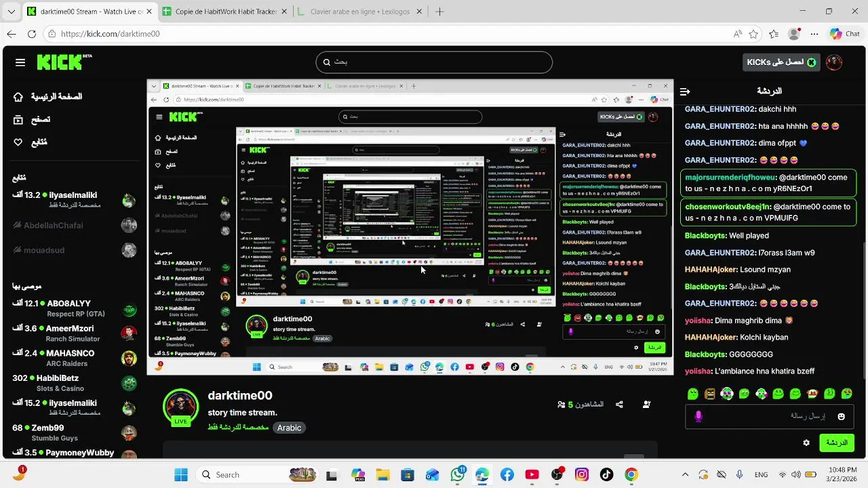This screenshot has width=868, height=488.
Task: Click the green chat send button
Action: pyautogui.click(x=836, y=443)
